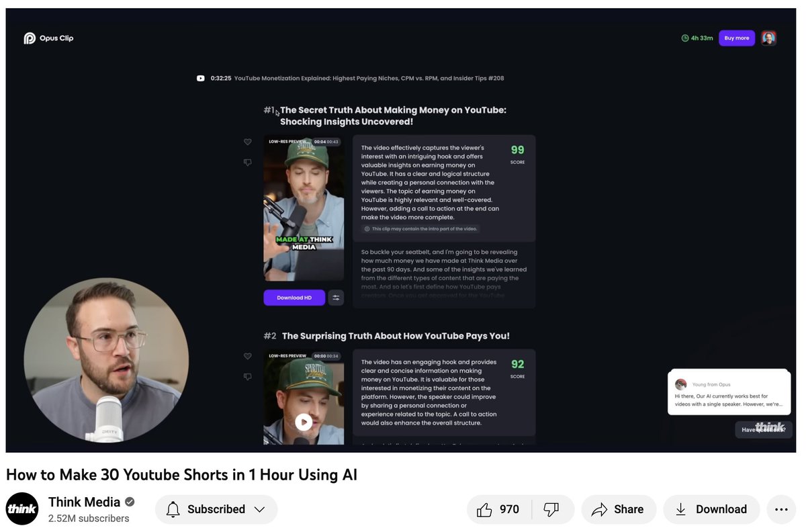Dislike clip #2 with thumbs-down icon

coord(247,377)
